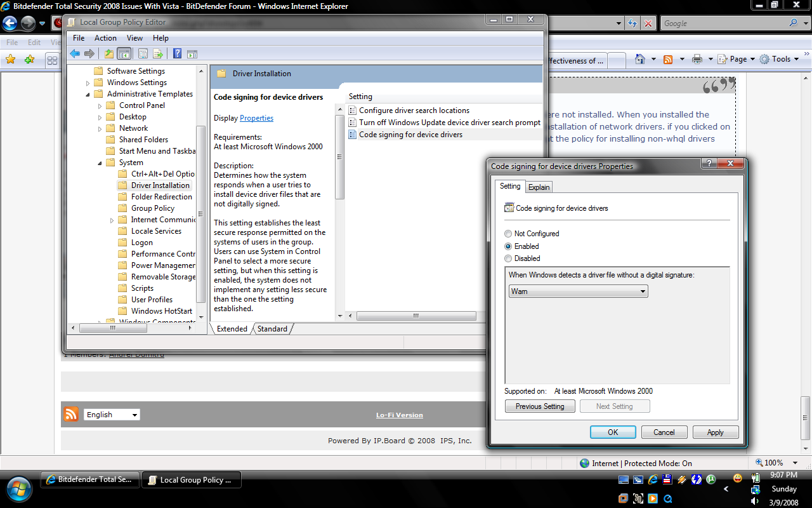Switch to the Standard view tab
Image resolution: width=812 pixels, height=508 pixels.
272,329
